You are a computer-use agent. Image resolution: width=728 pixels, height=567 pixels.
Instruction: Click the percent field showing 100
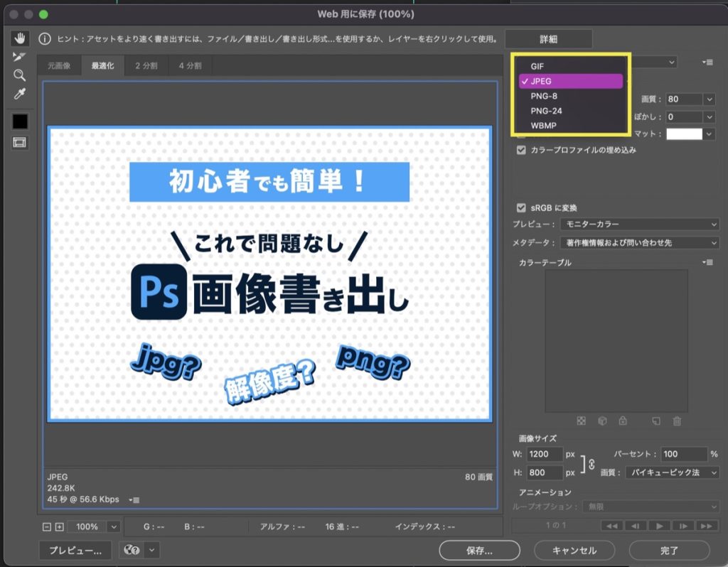coord(684,454)
